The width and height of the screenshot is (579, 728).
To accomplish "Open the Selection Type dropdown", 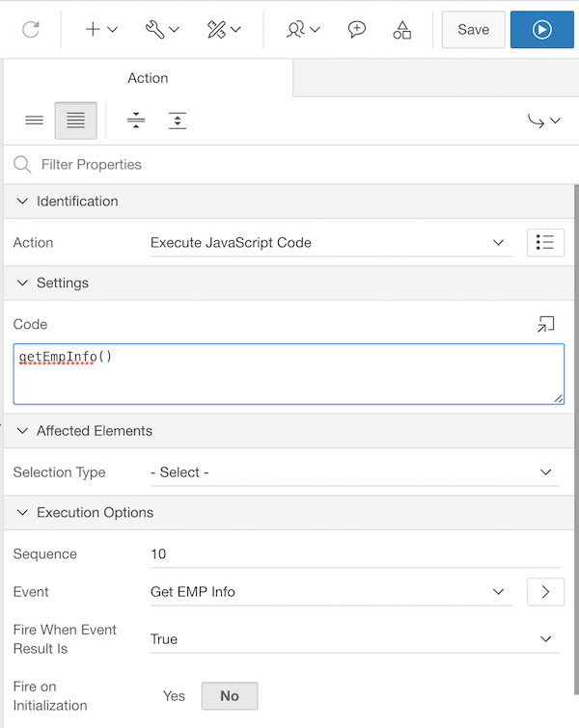I will coord(352,472).
